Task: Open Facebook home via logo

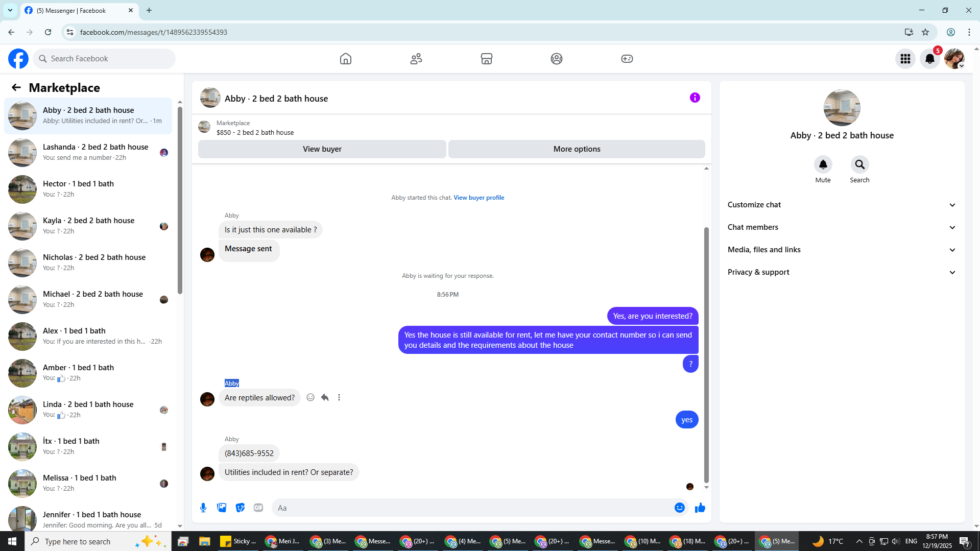Action: [x=18, y=59]
